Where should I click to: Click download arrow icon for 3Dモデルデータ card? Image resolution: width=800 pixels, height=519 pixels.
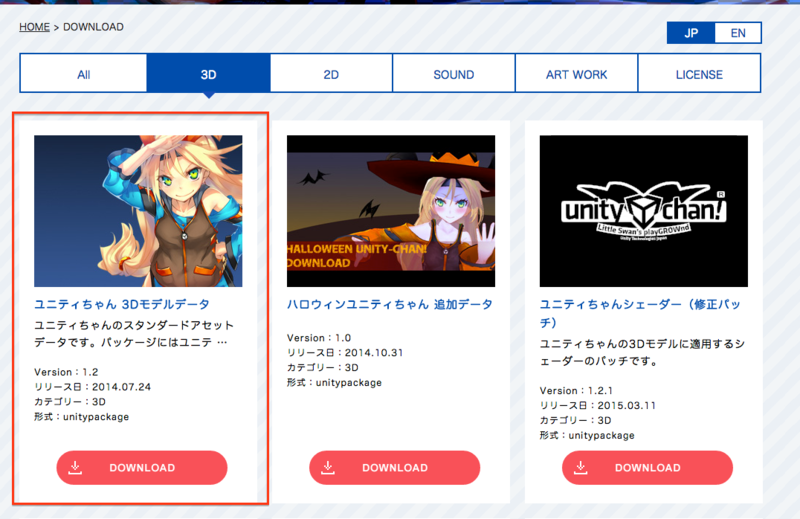(x=75, y=467)
